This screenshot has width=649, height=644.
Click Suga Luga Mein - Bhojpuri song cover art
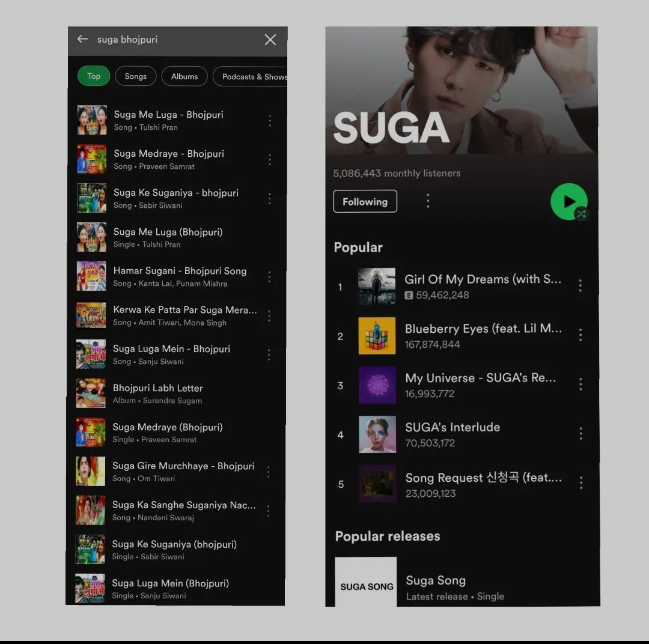[x=91, y=354]
